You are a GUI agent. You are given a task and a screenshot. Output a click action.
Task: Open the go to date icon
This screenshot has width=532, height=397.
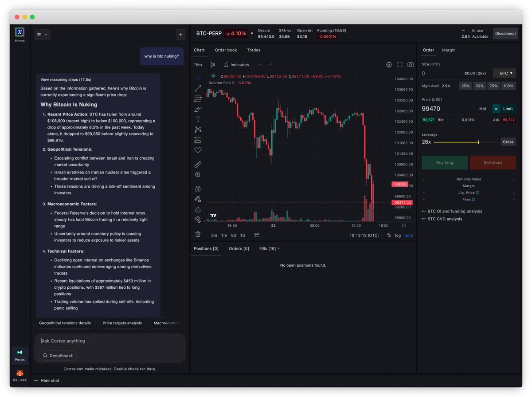pyautogui.click(x=257, y=235)
